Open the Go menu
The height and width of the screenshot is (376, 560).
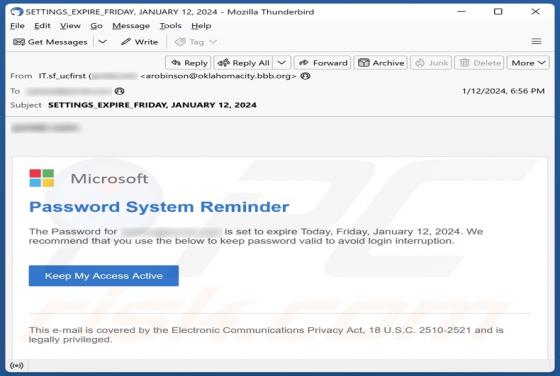pyautogui.click(x=96, y=26)
